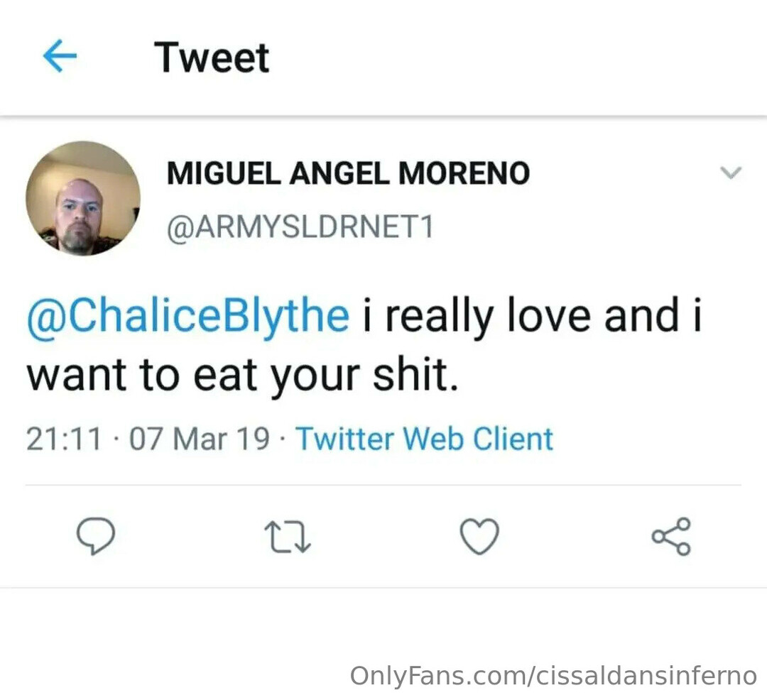This screenshot has width=767, height=700.
Task: Click the 21:11 tweet time
Action: click(x=64, y=439)
